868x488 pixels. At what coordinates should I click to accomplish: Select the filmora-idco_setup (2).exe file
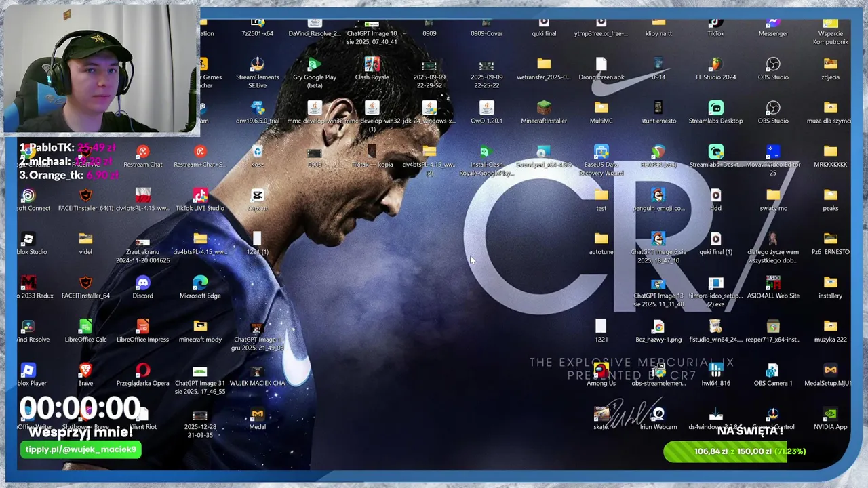click(715, 291)
